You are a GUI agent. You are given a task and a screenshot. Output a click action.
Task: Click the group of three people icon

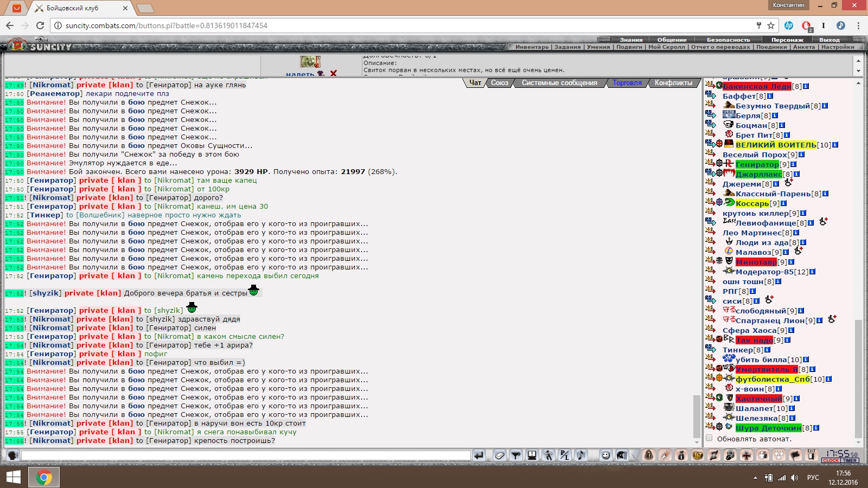[779, 455]
